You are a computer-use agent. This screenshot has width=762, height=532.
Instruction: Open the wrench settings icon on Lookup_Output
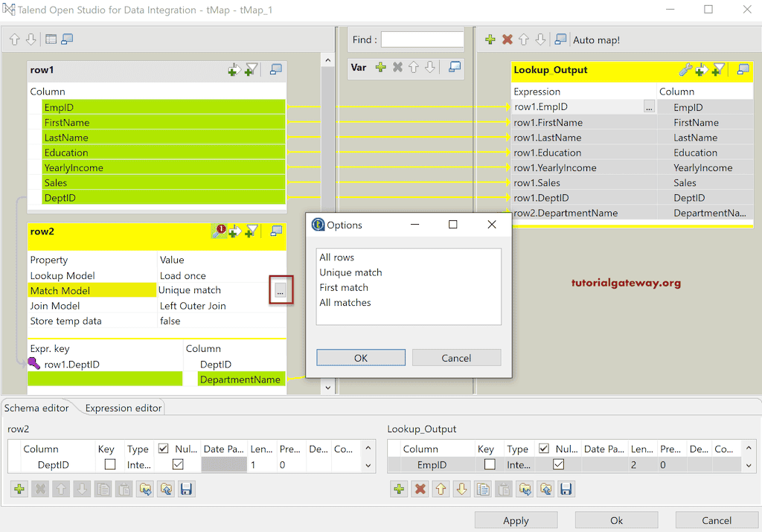tap(685, 70)
